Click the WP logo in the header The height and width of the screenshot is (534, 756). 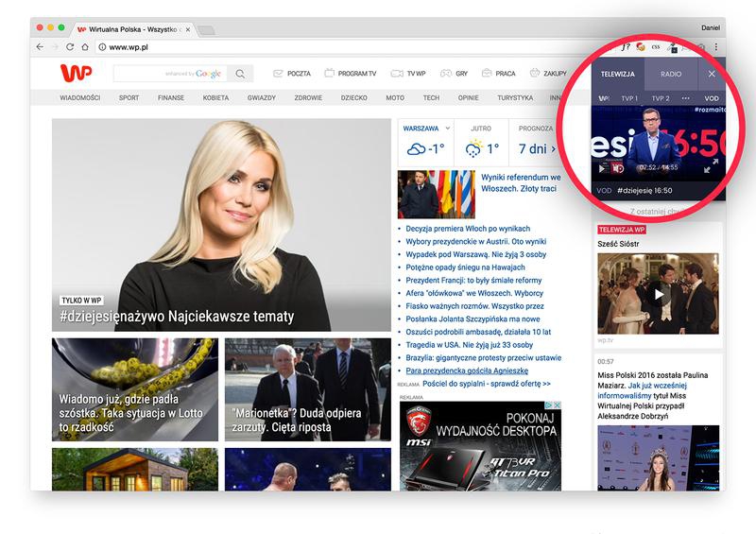coord(75,73)
